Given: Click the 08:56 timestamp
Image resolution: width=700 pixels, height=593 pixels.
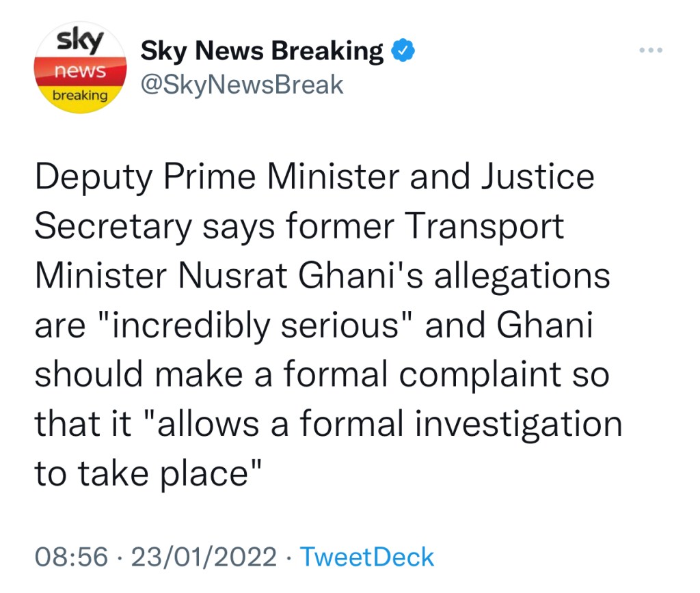Looking at the screenshot, I should tap(71, 557).
